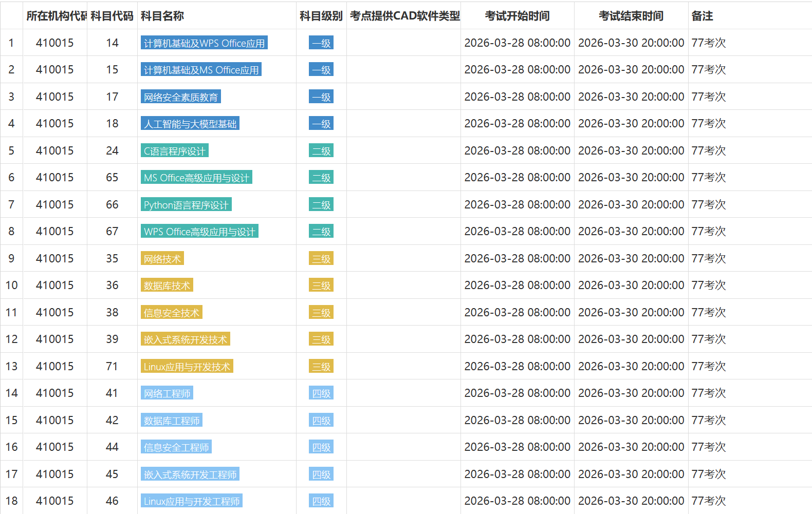Screen dimensions: 812x514
Task: Click the 计算机基础及WPS Office应用 tag
Action: pyautogui.click(x=204, y=43)
